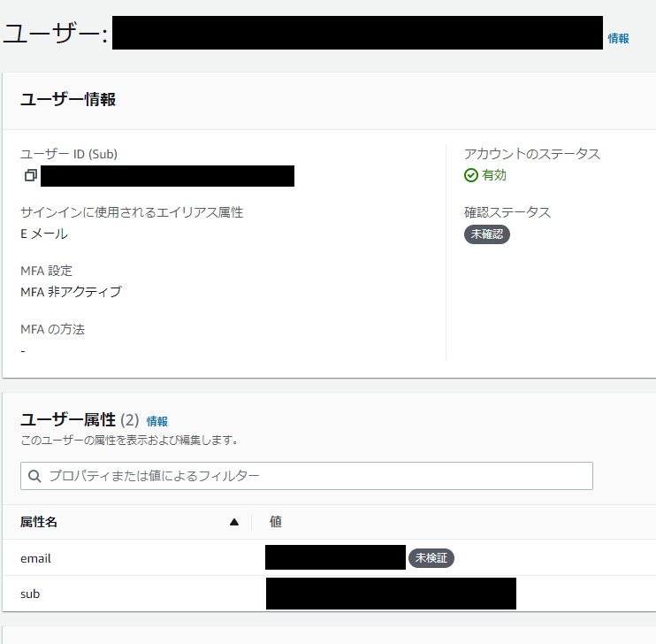Click the 情報 link next to the user title
The height and width of the screenshot is (644, 656).
pyautogui.click(x=618, y=39)
